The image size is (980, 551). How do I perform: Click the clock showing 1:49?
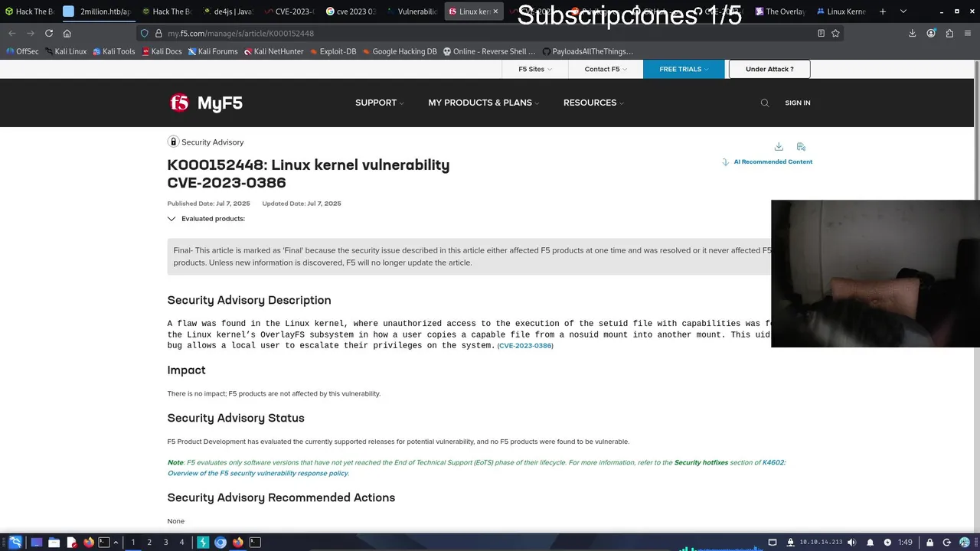(x=905, y=542)
